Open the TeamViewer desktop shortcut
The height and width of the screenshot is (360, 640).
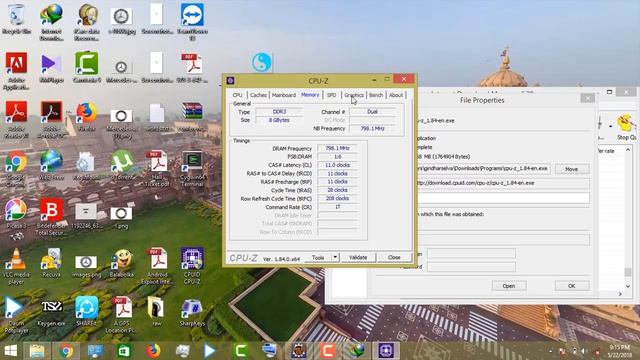pos(192,21)
